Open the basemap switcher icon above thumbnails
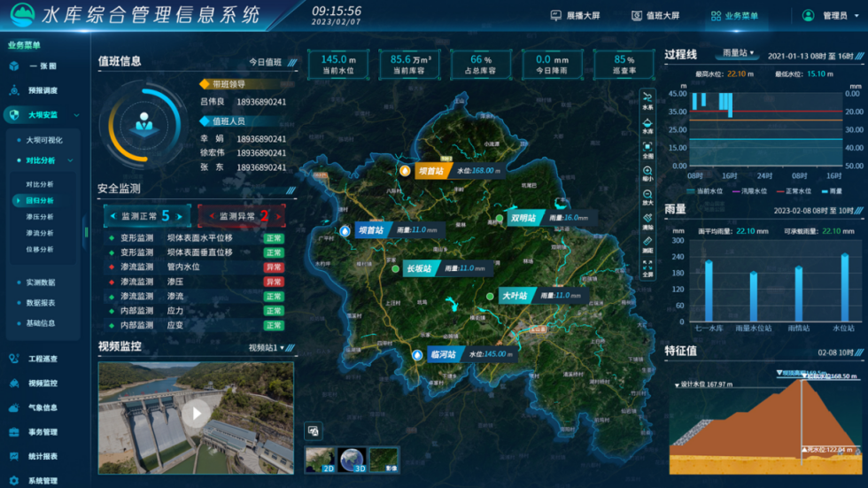 click(x=313, y=430)
